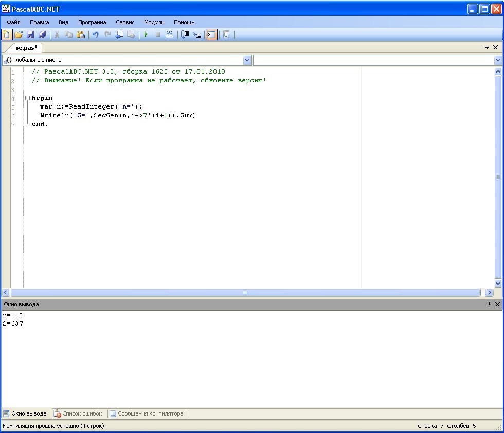Open the right-hand members dropdown
This screenshot has height=433, width=504.
tap(498, 60)
